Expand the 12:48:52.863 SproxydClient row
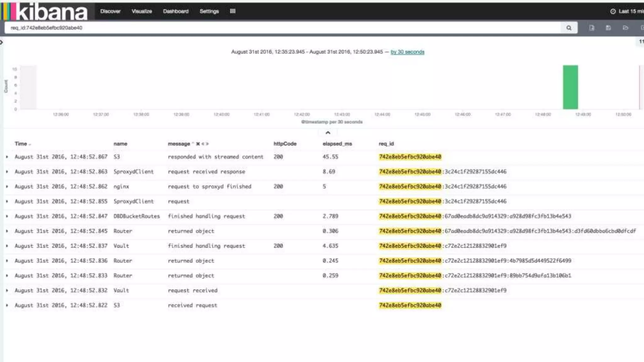 click(x=7, y=172)
